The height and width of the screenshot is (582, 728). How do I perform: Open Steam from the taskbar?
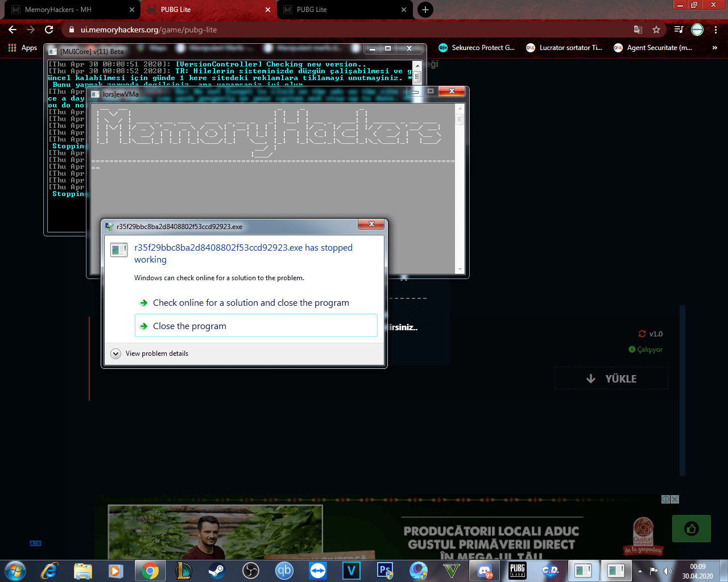click(x=217, y=570)
